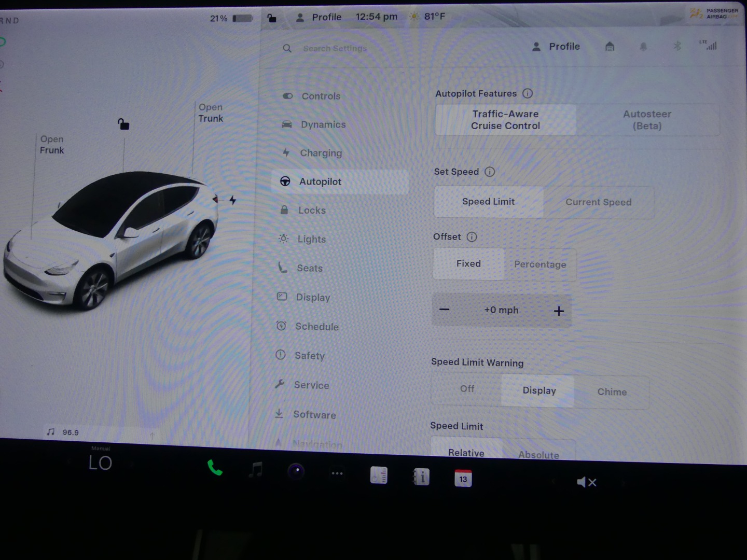The height and width of the screenshot is (560, 747).
Task: Open Profile in the settings header
Action: pos(556,47)
